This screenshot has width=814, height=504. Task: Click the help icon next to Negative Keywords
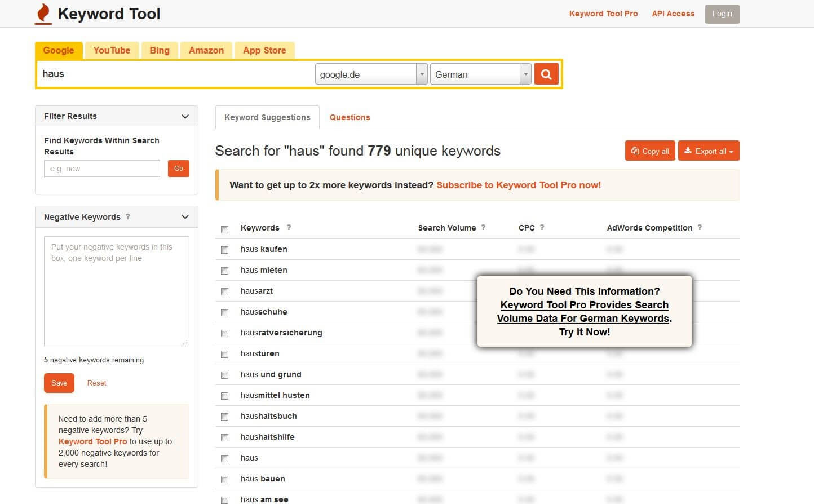click(x=128, y=216)
